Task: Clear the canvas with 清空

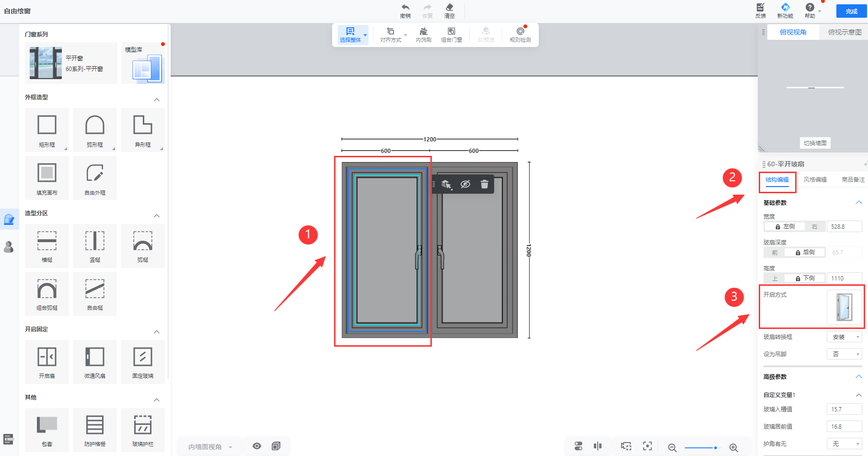Action: tap(450, 11)
